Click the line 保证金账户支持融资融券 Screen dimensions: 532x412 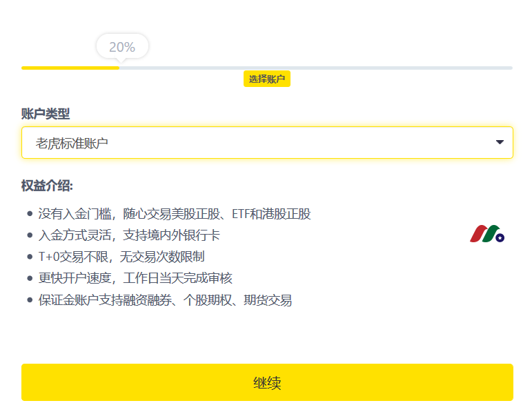coord(165,300)
